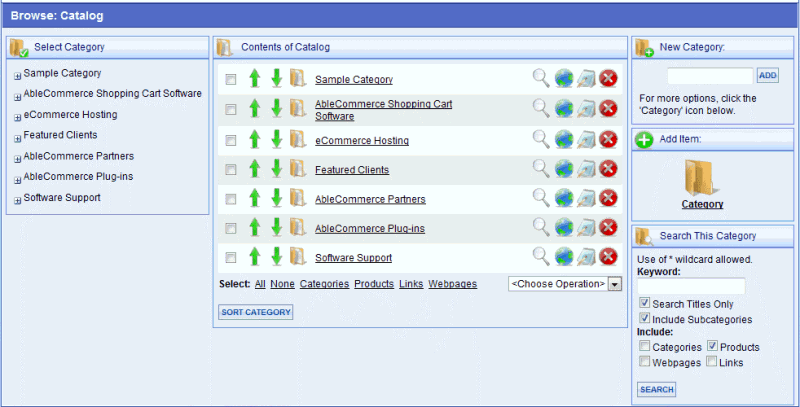
Task: Move Featured Clients up with green arrow
Action: pyautogui.click(x=255, y=169)
